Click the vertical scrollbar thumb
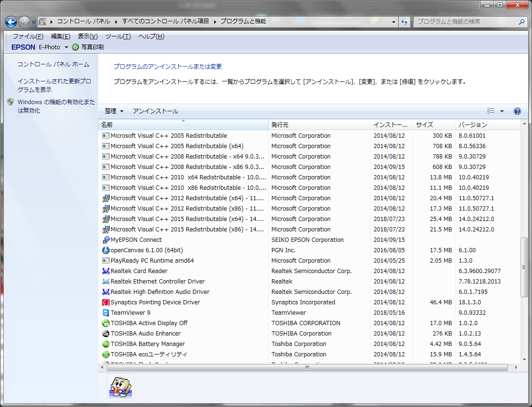 pyautogui.click(x=523, y=267)
